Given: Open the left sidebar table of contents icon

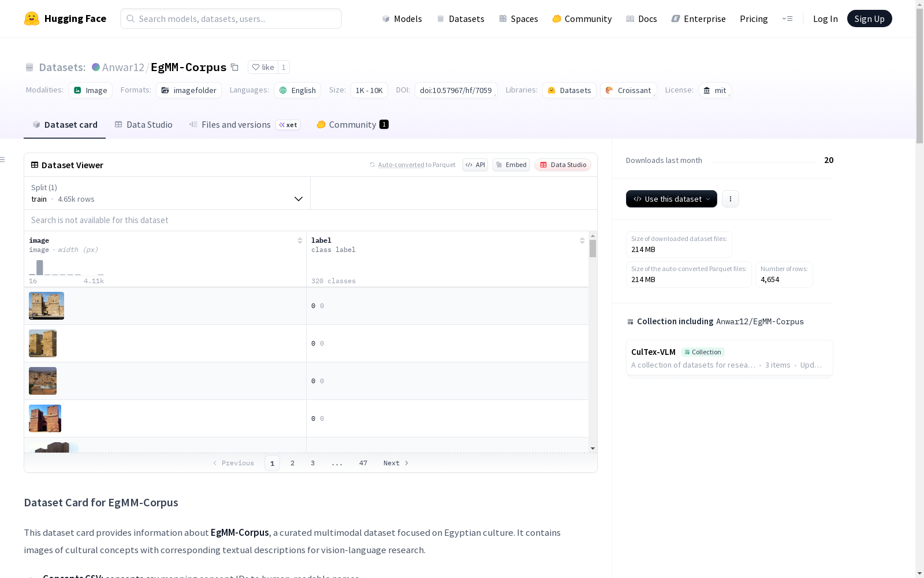Looking at the screenshot, I should [3, 160].
